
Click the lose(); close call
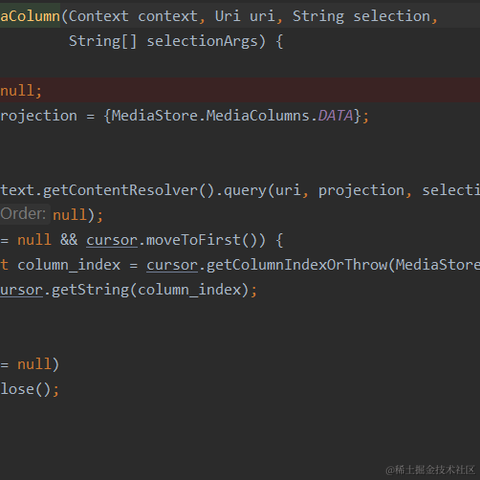click(x=29, y=389)
